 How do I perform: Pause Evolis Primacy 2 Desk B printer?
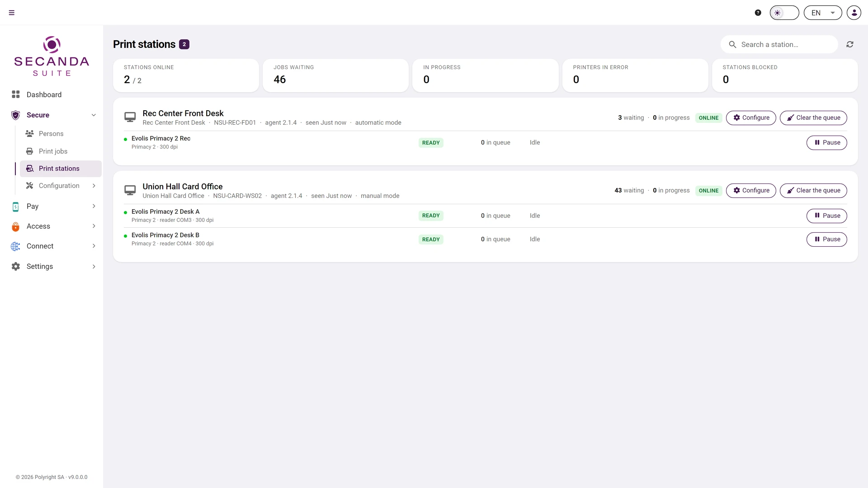click(x=826, y=239)
